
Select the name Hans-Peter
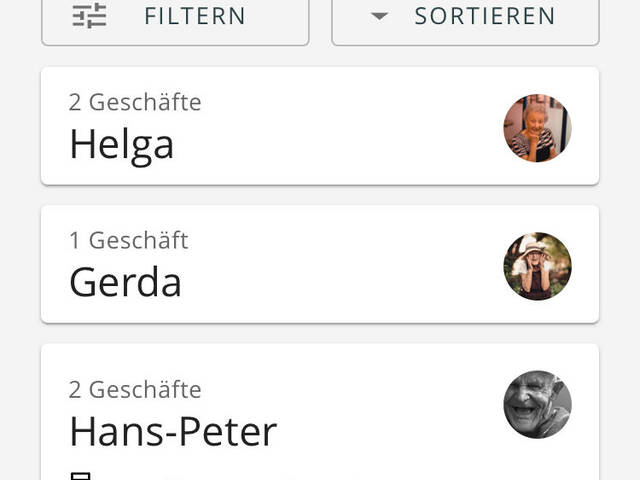[172, 432]
